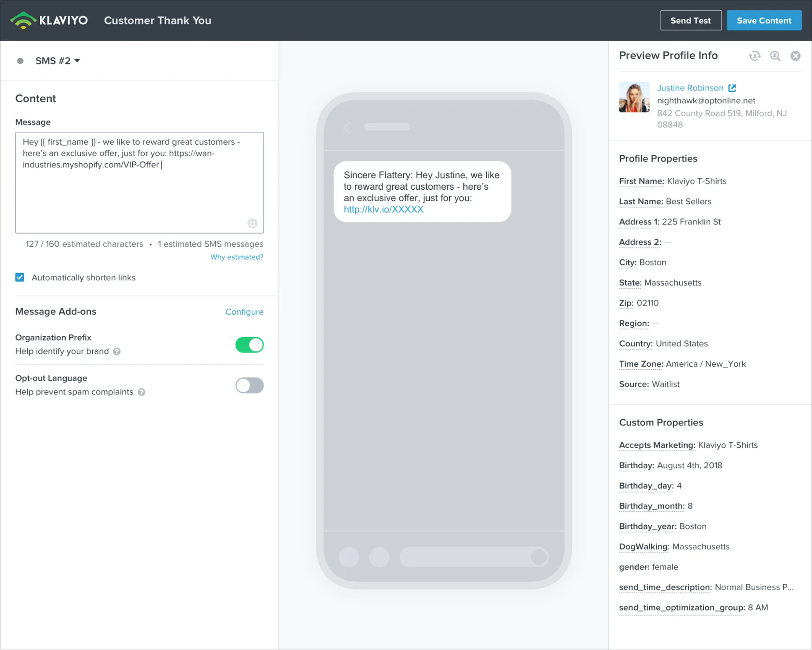Click Address 2 property label
812x650 pixels.
[x=640, y=242]
